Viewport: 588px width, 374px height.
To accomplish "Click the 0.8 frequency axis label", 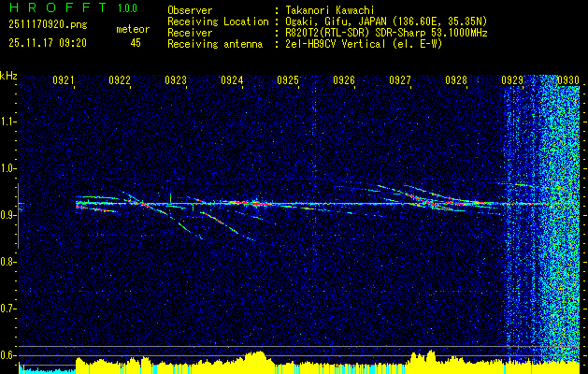I will click(x=7, y=262).
